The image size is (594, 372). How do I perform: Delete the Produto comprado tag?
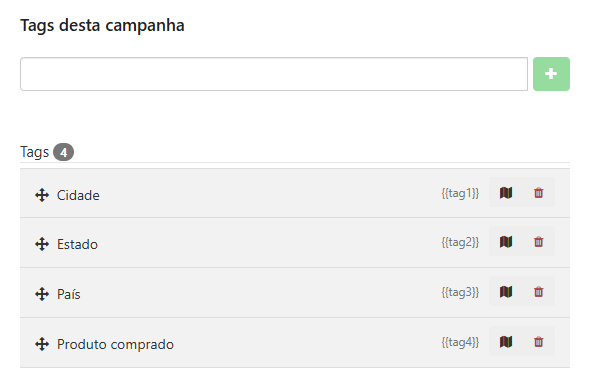(538, 342)
